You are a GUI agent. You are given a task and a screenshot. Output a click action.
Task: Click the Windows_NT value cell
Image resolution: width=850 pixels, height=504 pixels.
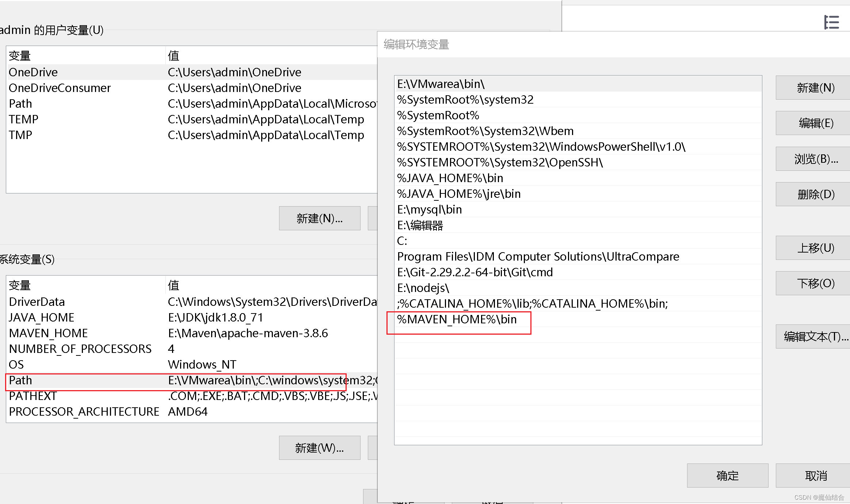pos(202,365)
